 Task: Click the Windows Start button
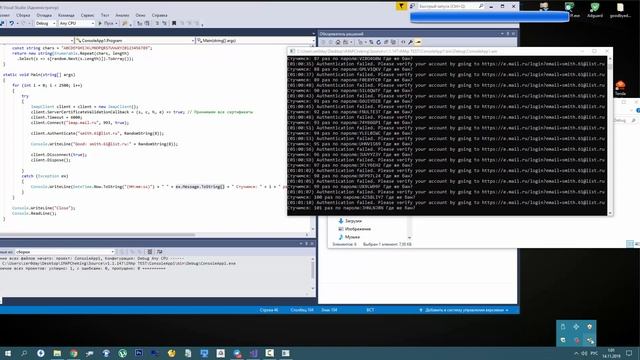point(8,353)
